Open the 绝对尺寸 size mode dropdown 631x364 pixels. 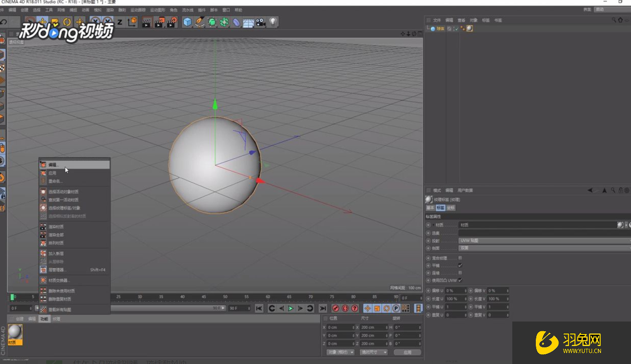pos(373,352)
